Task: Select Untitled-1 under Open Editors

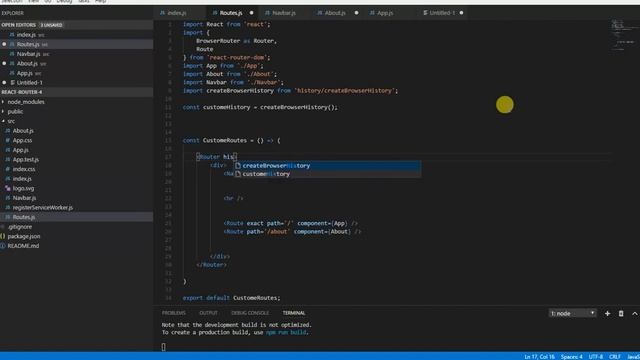Action: pos(29,82)
